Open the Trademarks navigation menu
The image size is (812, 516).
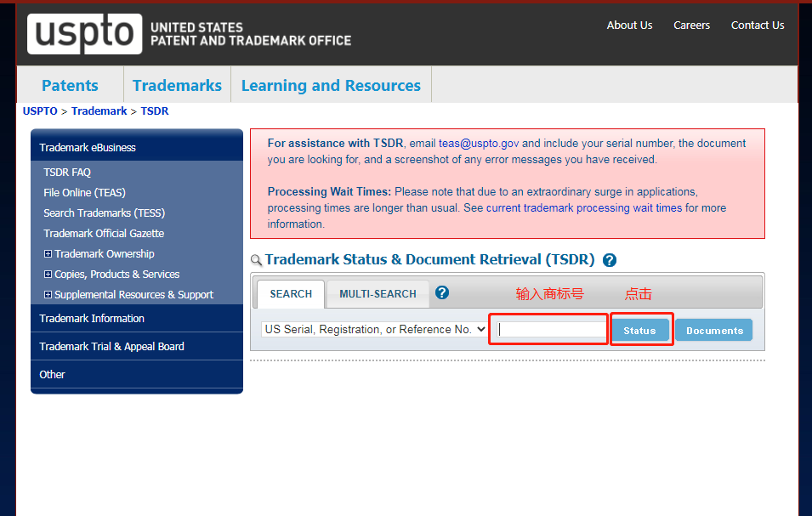[x=177, y=85]
